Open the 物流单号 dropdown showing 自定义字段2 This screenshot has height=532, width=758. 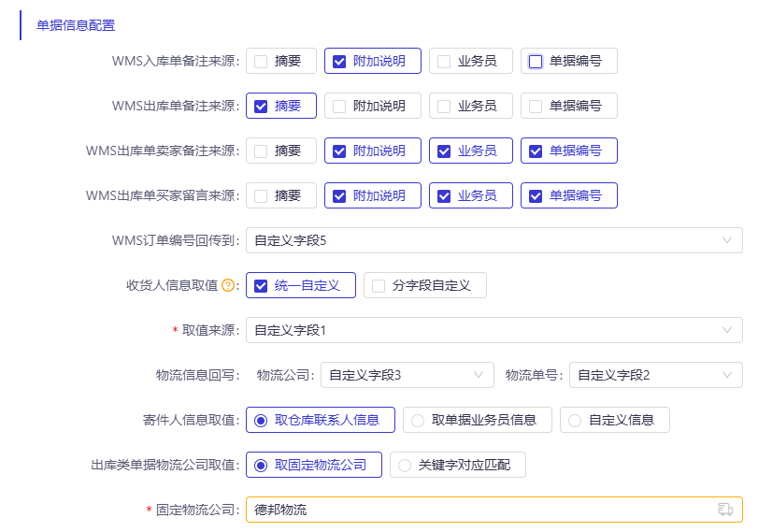[656, 375]
